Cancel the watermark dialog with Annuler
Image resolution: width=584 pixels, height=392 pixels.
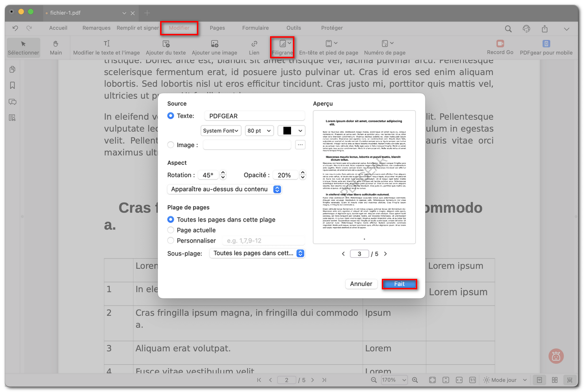tap(361, 284)
